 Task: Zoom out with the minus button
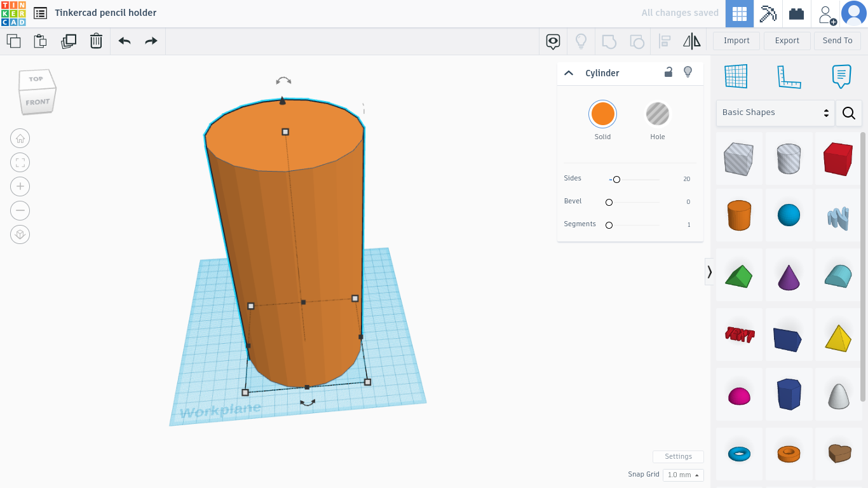pos(20,210)
